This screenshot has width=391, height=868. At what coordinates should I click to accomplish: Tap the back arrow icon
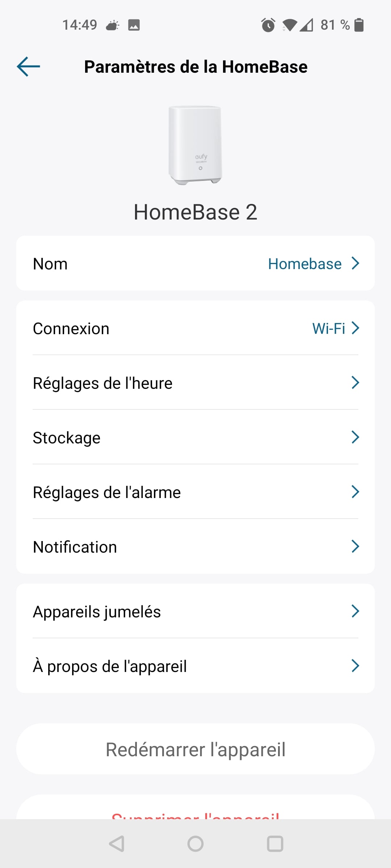(28, 67)
